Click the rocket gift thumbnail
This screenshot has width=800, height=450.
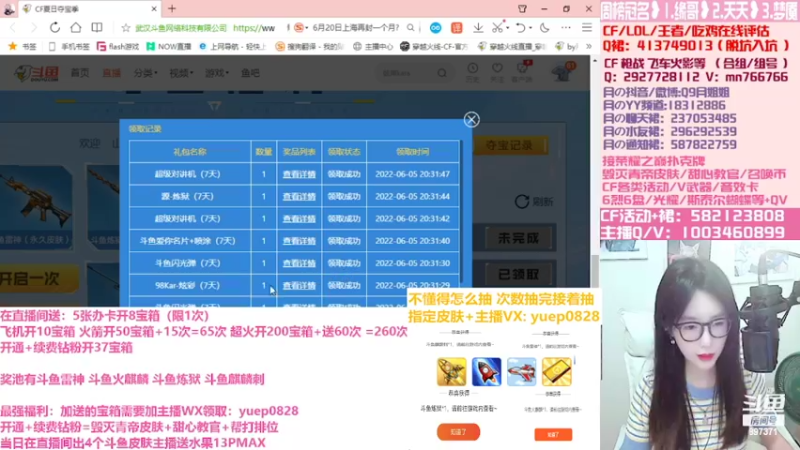(x=486, y=371)
